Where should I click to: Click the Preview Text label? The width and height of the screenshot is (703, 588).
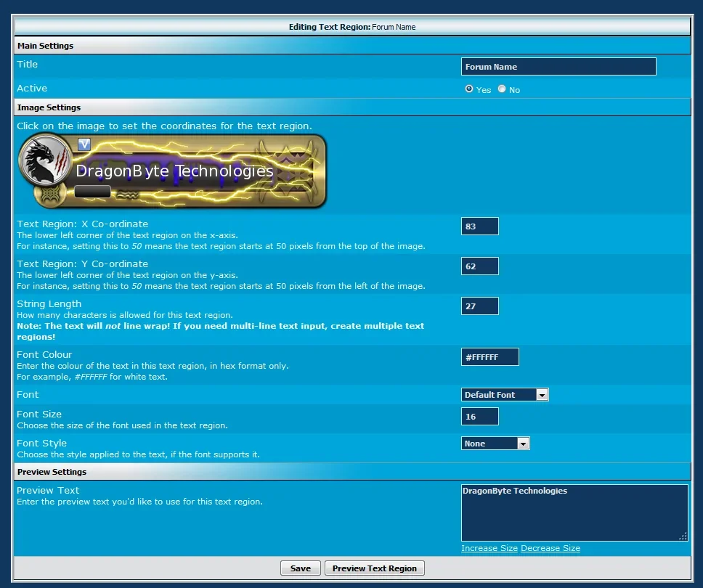[48, 490]
